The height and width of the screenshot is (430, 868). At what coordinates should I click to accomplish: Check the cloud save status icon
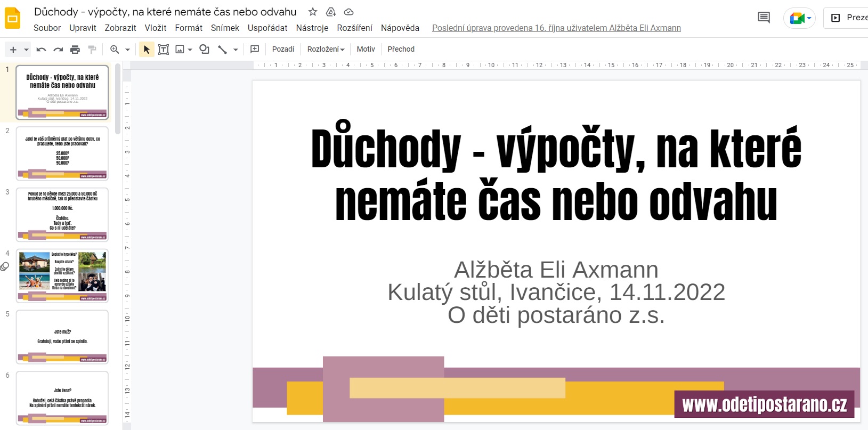pos(349,12)
